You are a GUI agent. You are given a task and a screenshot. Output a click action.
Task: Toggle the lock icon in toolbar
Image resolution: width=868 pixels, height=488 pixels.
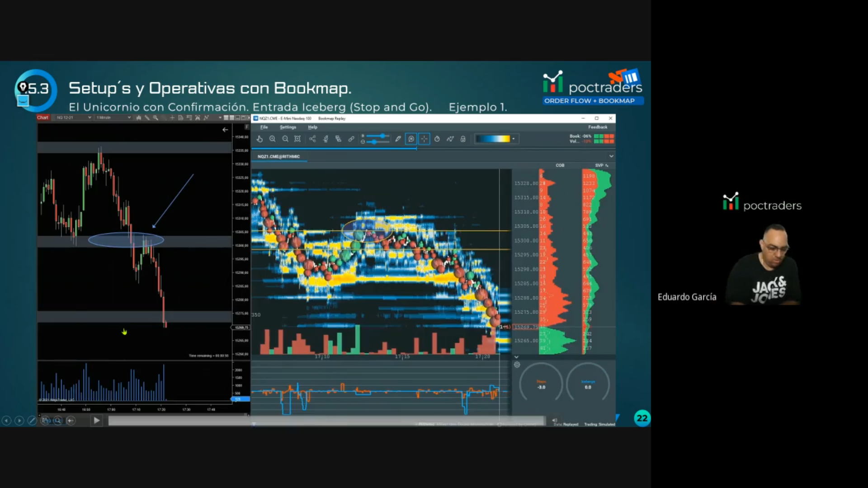click(x=463, y=139)
